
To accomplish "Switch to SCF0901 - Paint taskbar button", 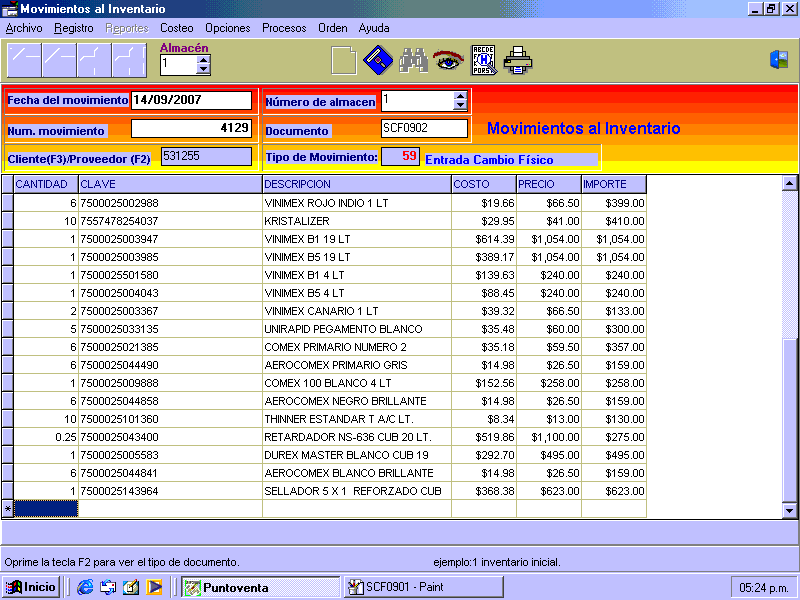I will [423, 587].
